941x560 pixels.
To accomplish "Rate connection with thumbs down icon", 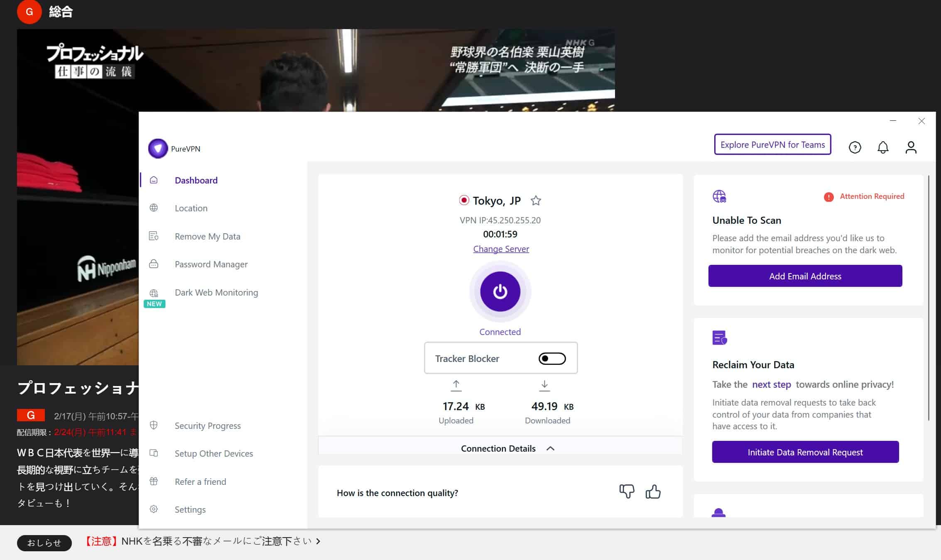I will coord(627,492).
